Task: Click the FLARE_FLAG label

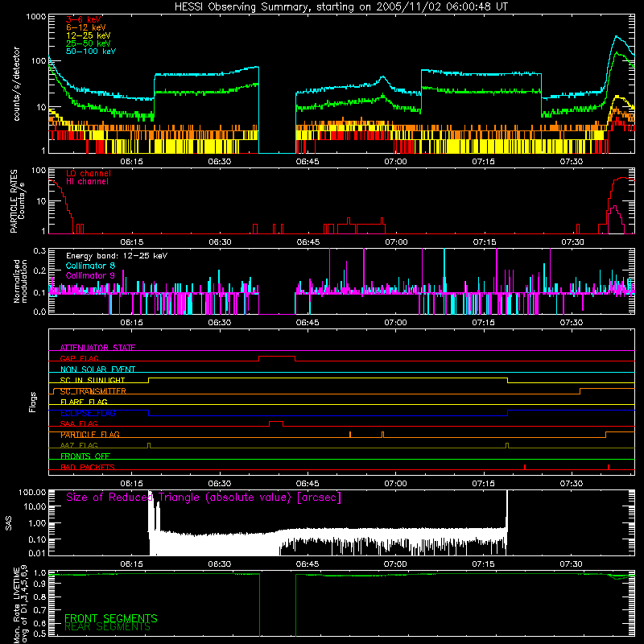Action: pyautogui.click(x=84, y=402)
